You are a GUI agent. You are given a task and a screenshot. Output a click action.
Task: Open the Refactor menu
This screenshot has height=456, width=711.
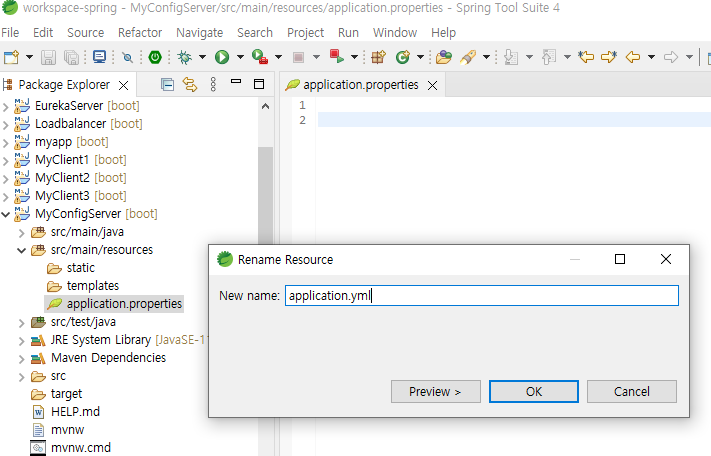pos(140,33)
